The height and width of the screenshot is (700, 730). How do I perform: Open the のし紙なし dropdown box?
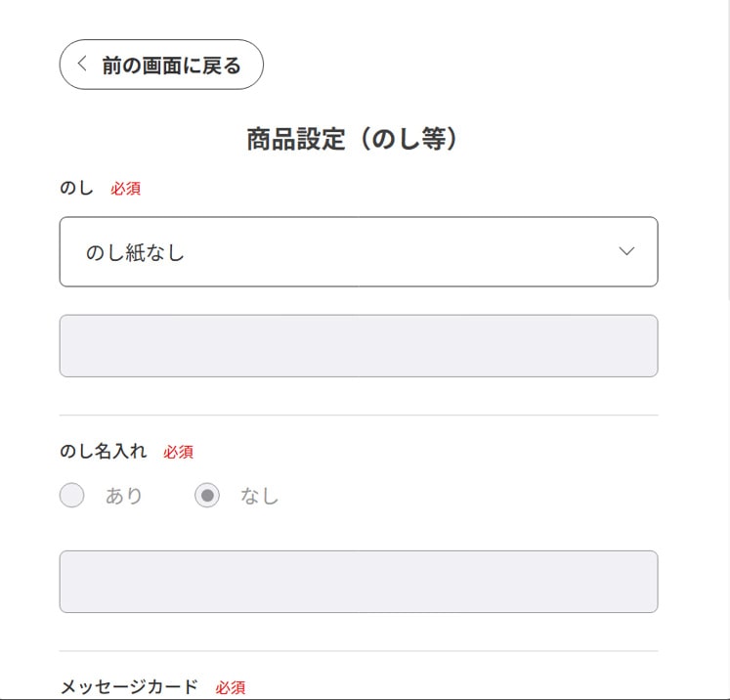coord(358,252)
